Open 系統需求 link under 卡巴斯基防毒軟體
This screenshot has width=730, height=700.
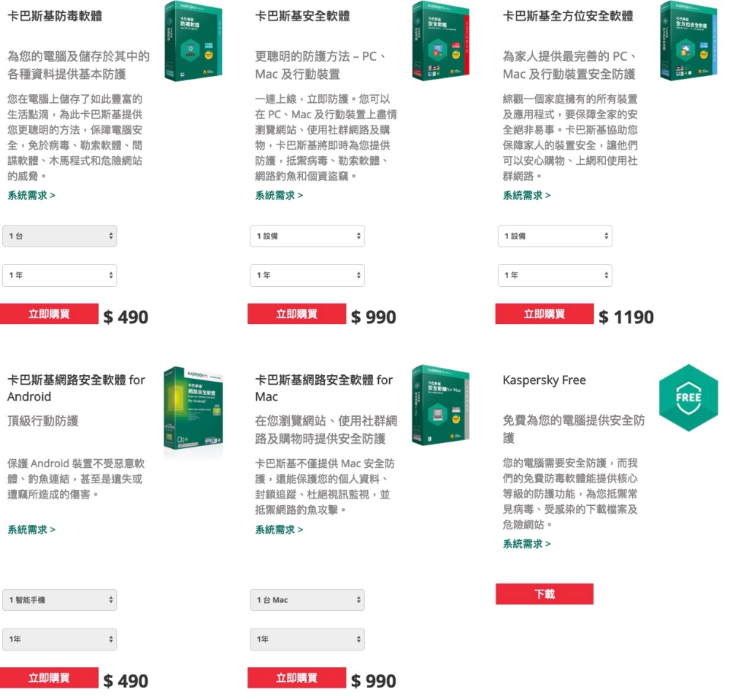pos(31,196)
